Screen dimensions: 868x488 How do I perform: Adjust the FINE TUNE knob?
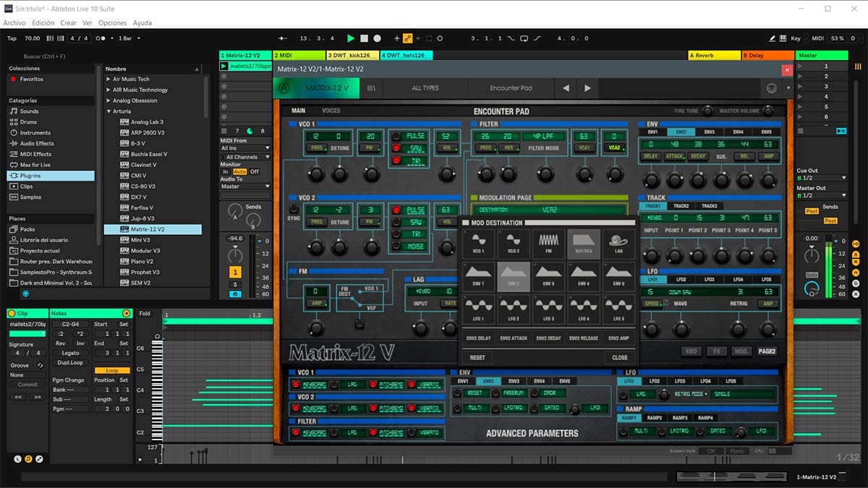707,111
